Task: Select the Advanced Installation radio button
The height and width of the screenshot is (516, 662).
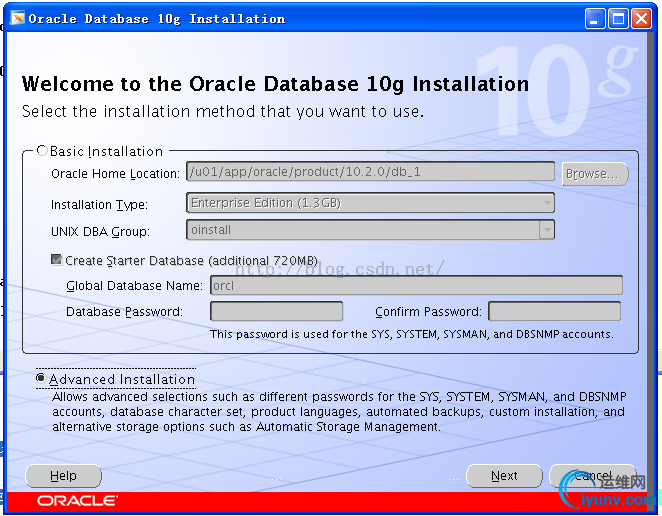Action: coord(41,378)
